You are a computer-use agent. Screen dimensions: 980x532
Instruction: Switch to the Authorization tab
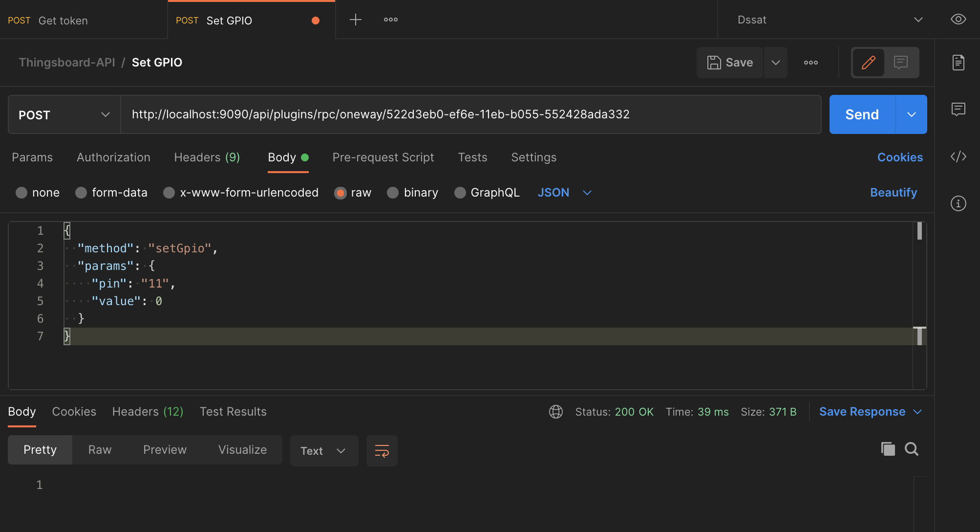click(113, 157)
